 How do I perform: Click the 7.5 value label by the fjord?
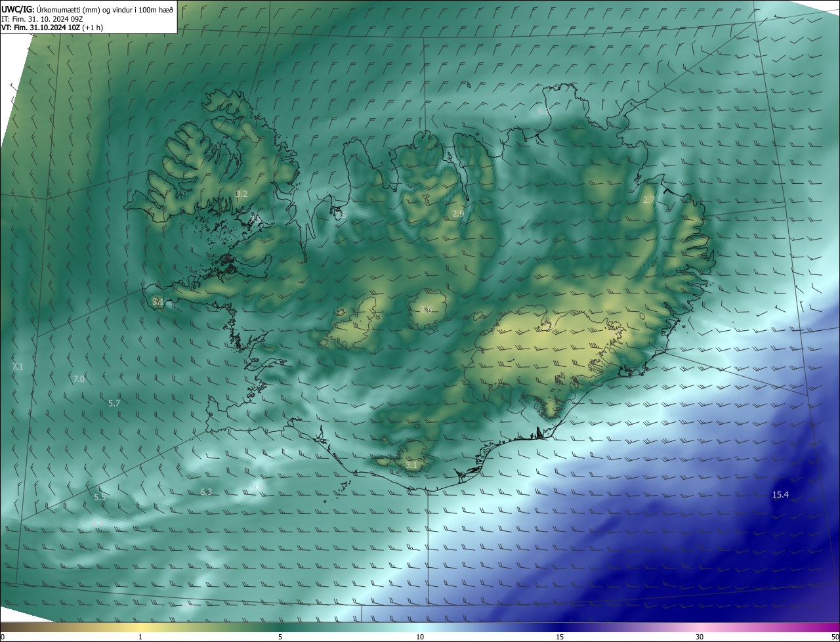click(340, 215)
